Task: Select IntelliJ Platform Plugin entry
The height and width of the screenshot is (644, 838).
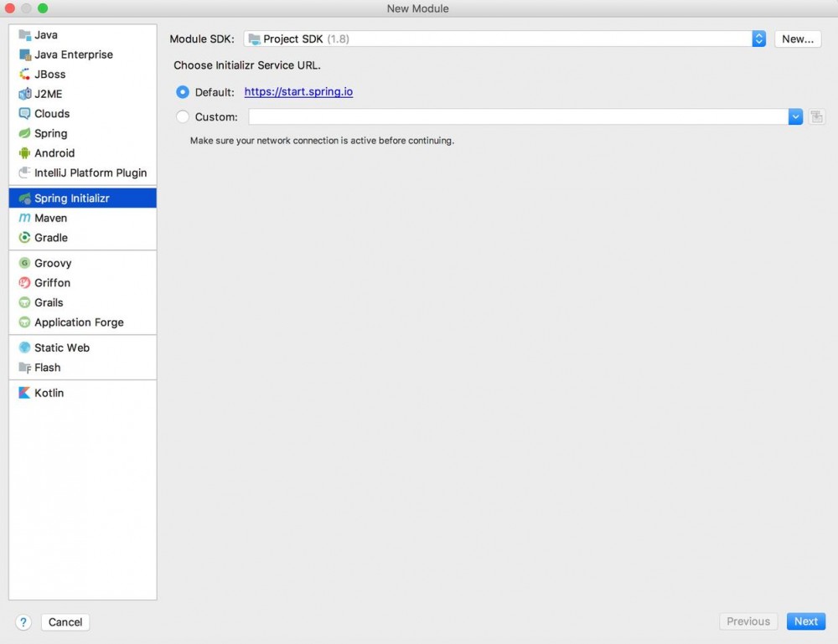Action: (x=83, y=173)
